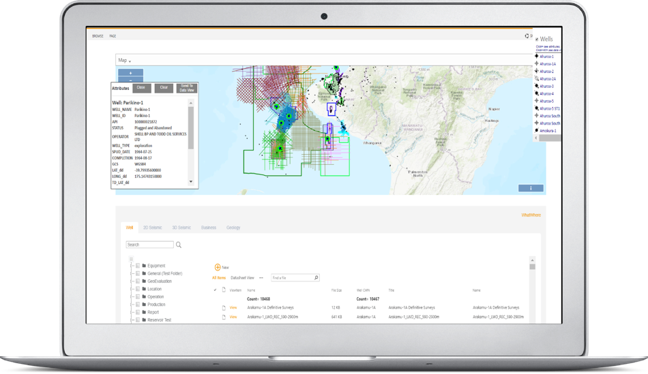Collapse the root node above Equipment

tap(131, 259)
